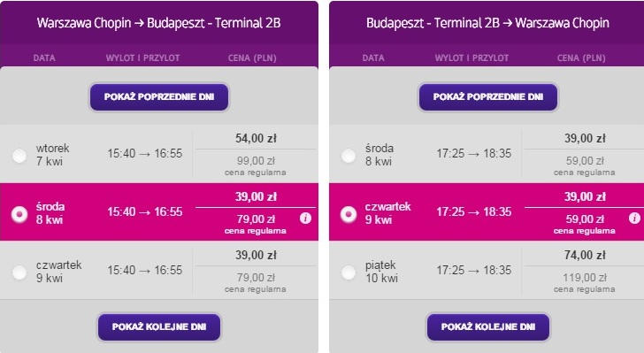Select czwartek 9 kwi return flight radio
This screenshot has height=353, width=644.
click(349, 214)
